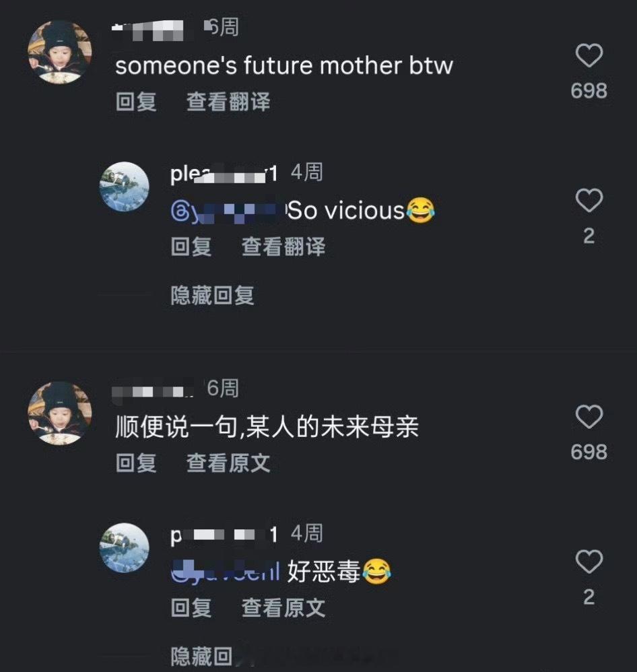Open the landscape avatar beside "So vicious"
Viewport: 637px width, 672px height.
point(125,187)
